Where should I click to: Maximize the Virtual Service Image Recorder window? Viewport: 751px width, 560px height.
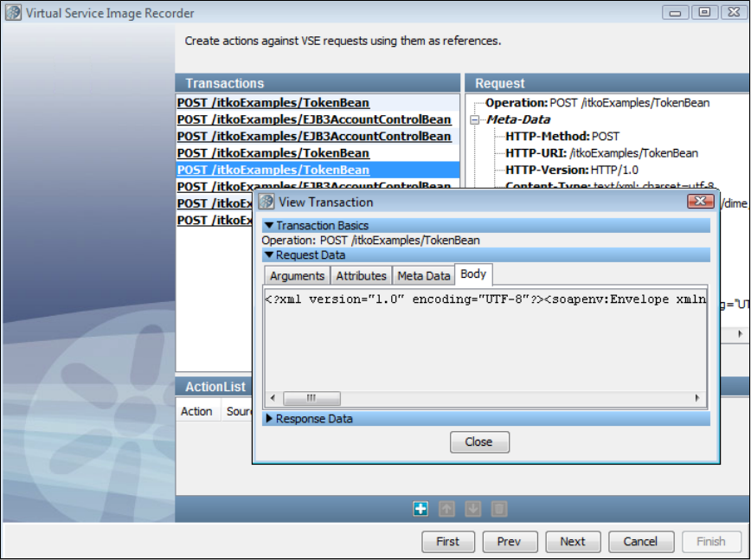click(704, 12)
